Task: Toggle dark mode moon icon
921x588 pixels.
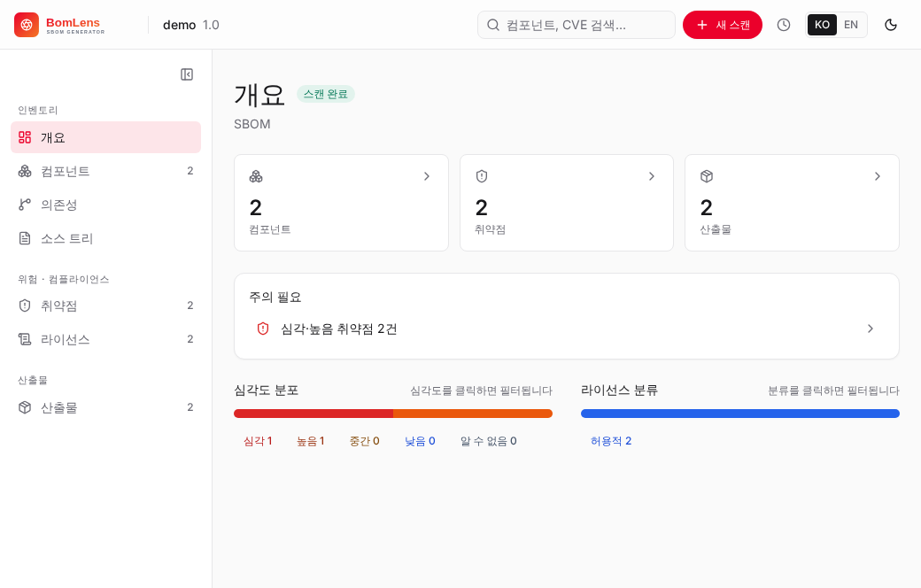Action: 891,25
